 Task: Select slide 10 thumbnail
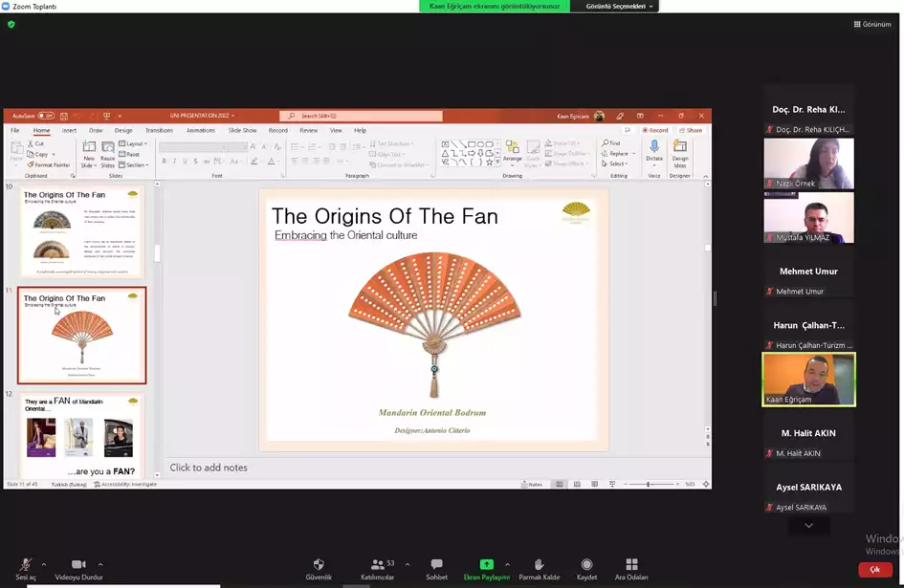pos(82,231)
